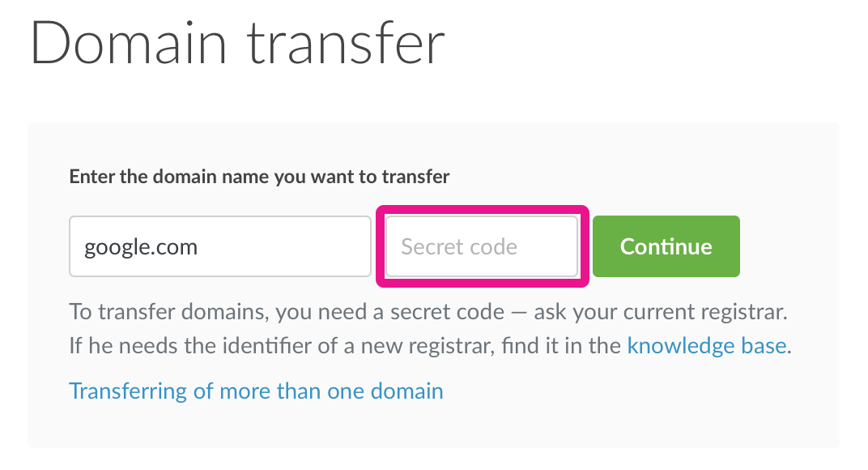Open Transferring of more than one domain
The image size is (868, 470).
[256, 391]
